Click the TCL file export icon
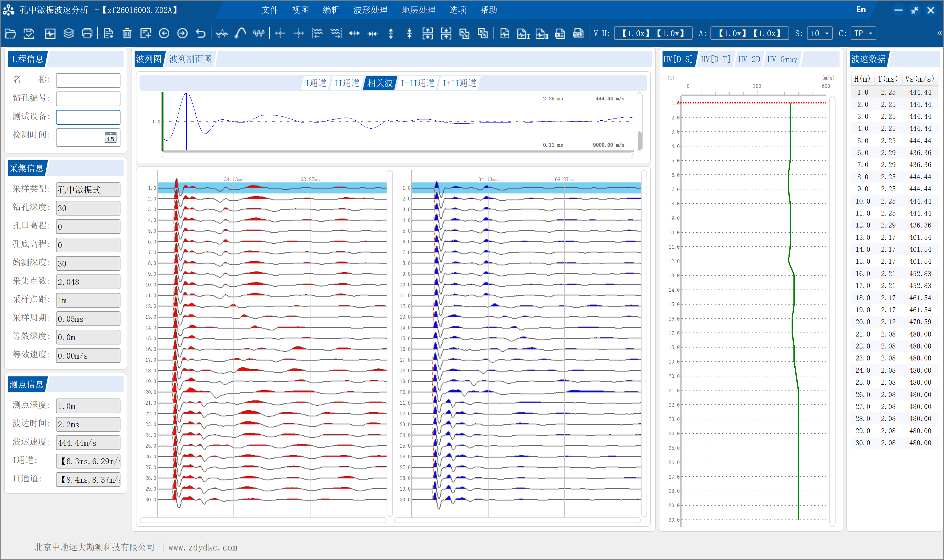 click(x=578, y=33)
